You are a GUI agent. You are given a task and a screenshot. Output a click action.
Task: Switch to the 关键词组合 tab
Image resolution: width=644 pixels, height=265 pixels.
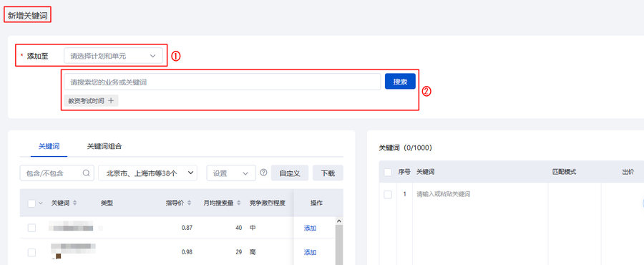point(104,146)
